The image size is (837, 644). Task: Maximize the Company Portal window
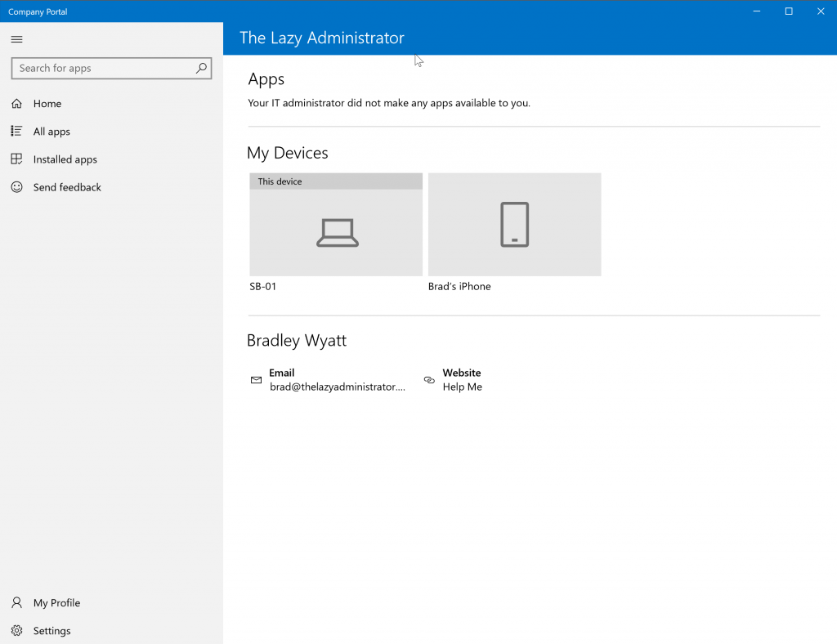click(789, 11)
